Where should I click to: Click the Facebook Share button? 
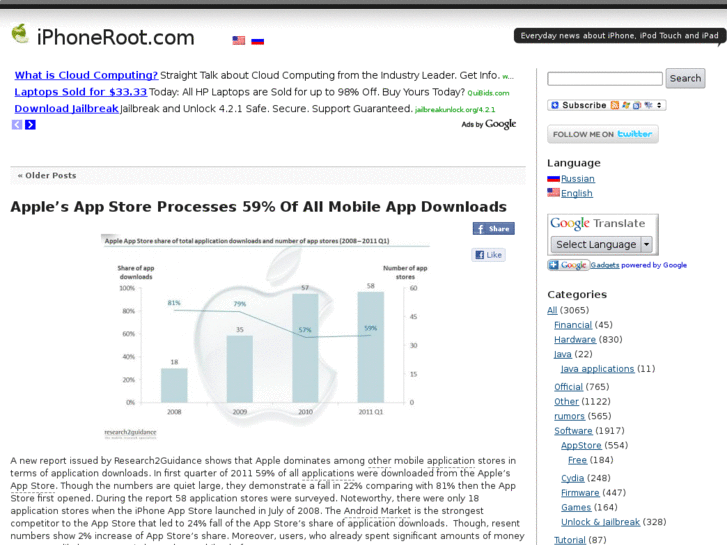(x=493, y=229)
